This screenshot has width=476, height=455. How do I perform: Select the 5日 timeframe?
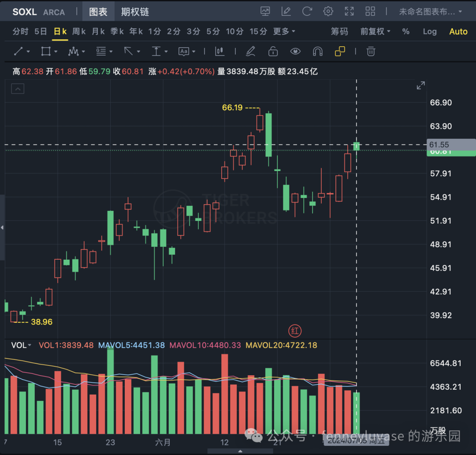tap(41, 31)
